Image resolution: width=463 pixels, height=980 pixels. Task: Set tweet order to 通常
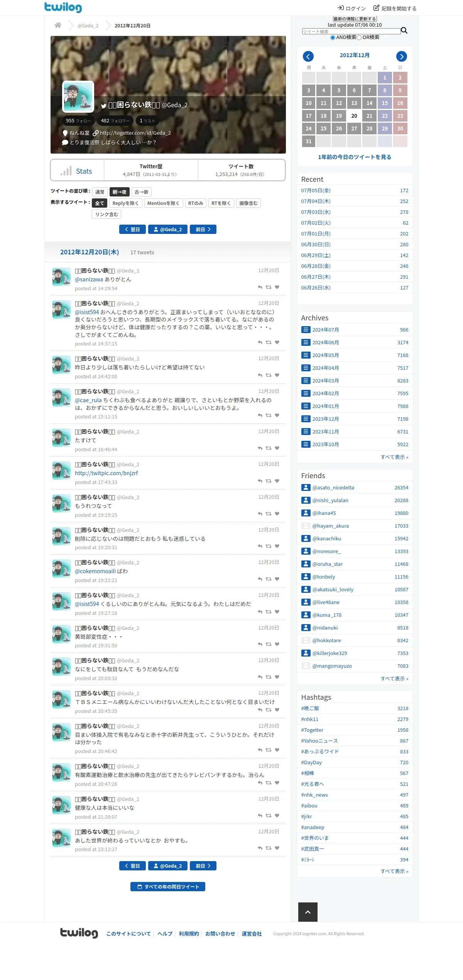click(100, 192)
